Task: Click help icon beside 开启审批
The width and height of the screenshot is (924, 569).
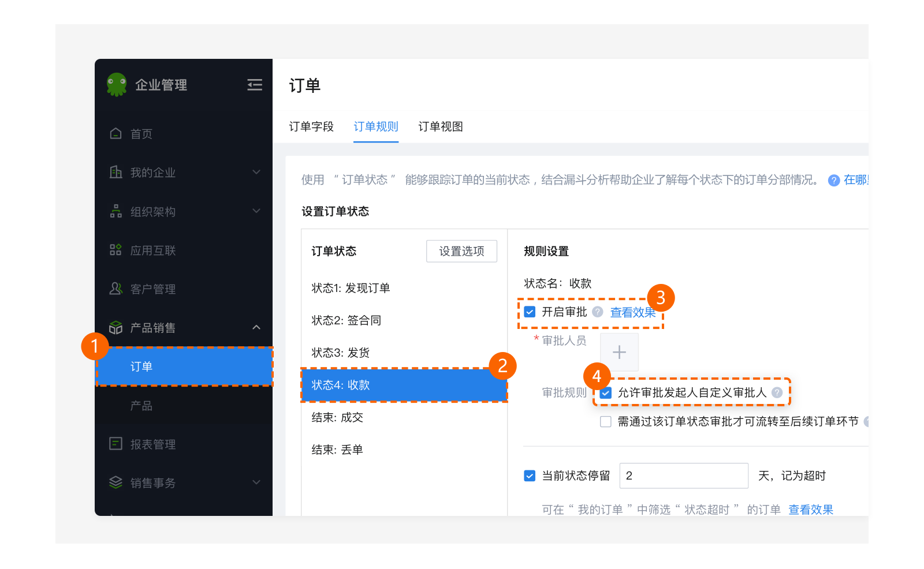Action: (598, 312)
